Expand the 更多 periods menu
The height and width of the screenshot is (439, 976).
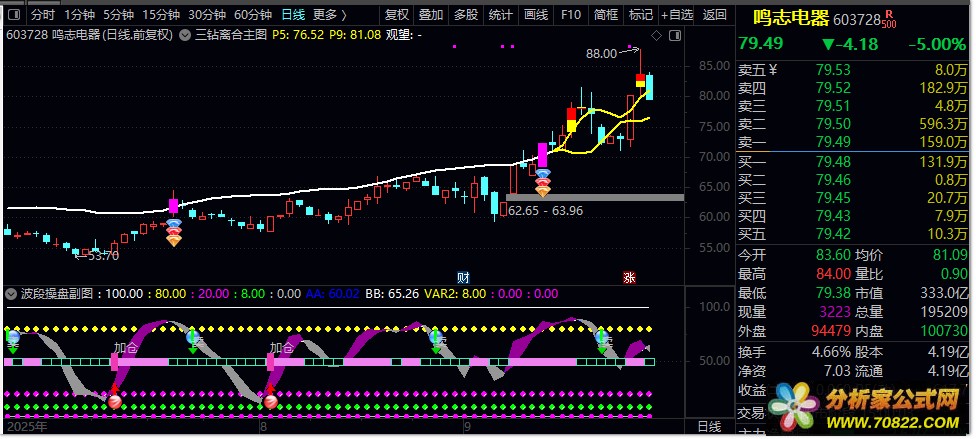click(x=330, y=14)
